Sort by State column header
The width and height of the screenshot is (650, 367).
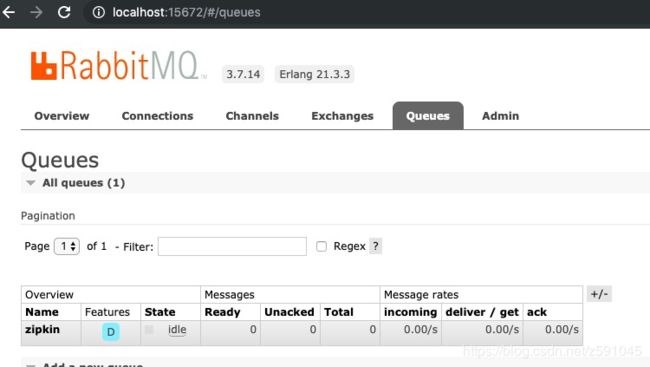click(x=160, y=312)
